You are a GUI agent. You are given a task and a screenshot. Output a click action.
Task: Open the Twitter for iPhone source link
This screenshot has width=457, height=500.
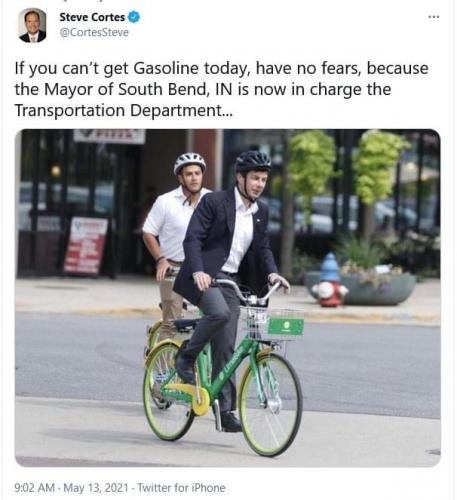coord(181,488)
